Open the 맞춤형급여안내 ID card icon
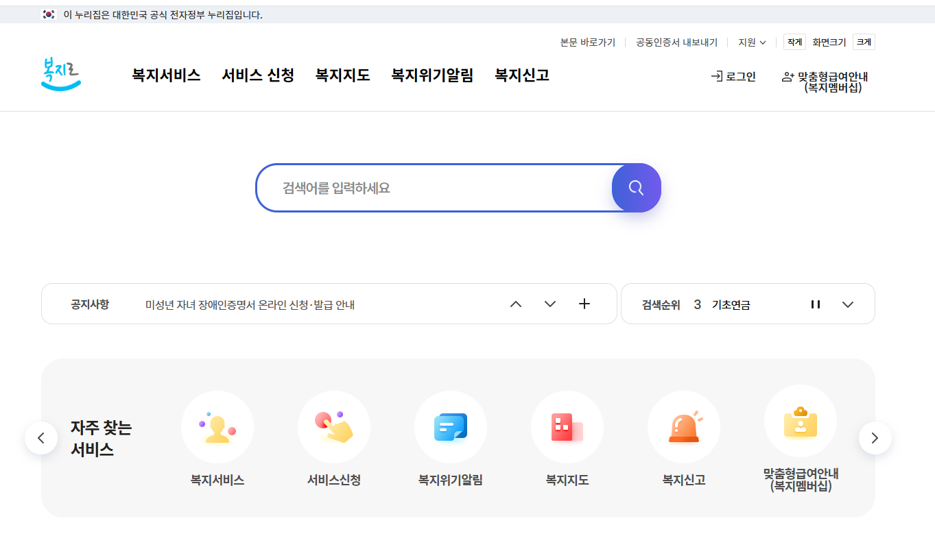The image size is (935, 560). click(x=801, y=421)
